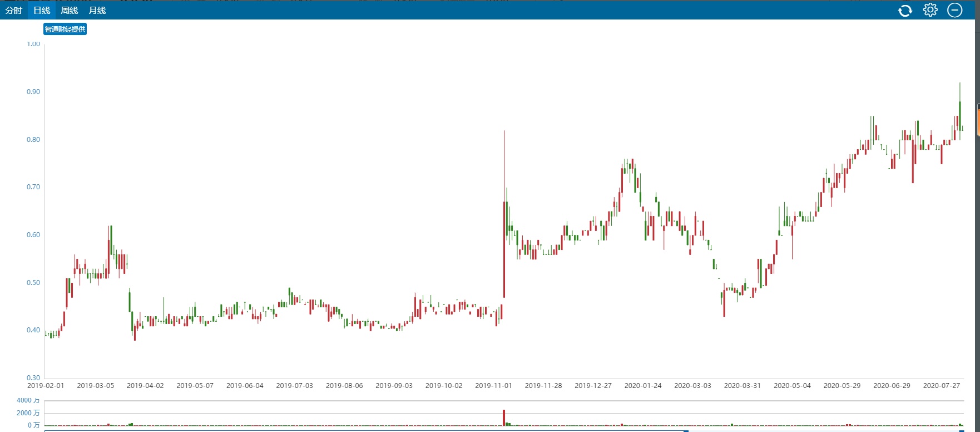Click the 2019-11-01 date label
This screenshot has width=980, height=432.
click(494, 386)
